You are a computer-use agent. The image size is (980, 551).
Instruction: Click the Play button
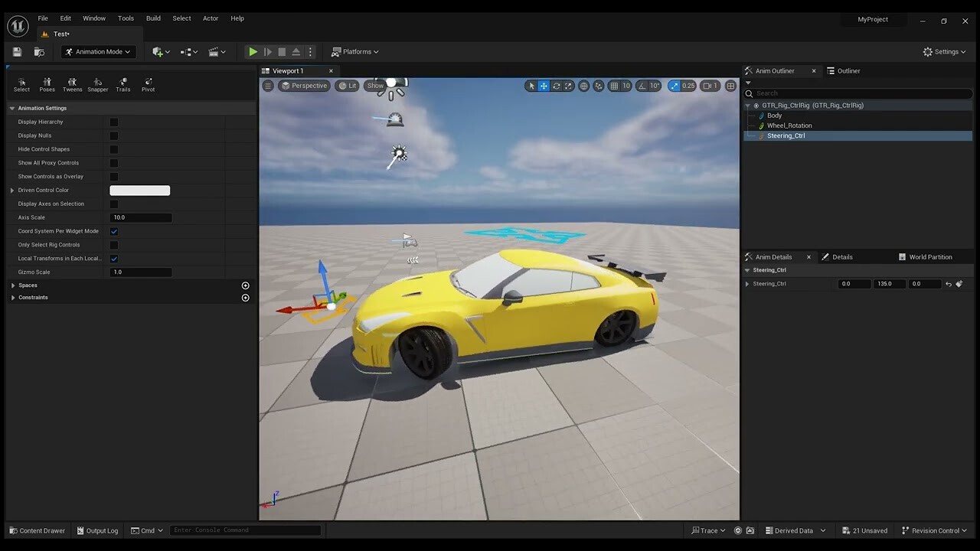[x=253, y=51]
